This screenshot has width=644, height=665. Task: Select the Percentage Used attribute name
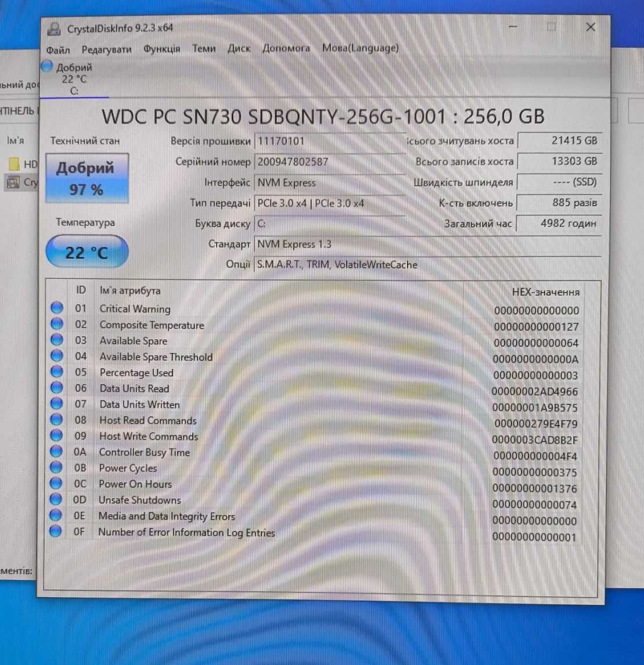coord(136,373)
